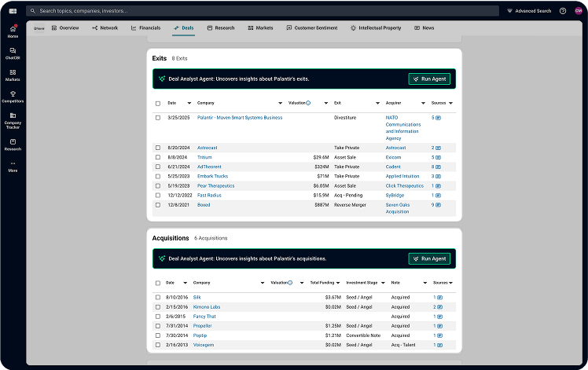588x370 pixels.
Task: Open the help question mark icon
Action: (563, 11)
